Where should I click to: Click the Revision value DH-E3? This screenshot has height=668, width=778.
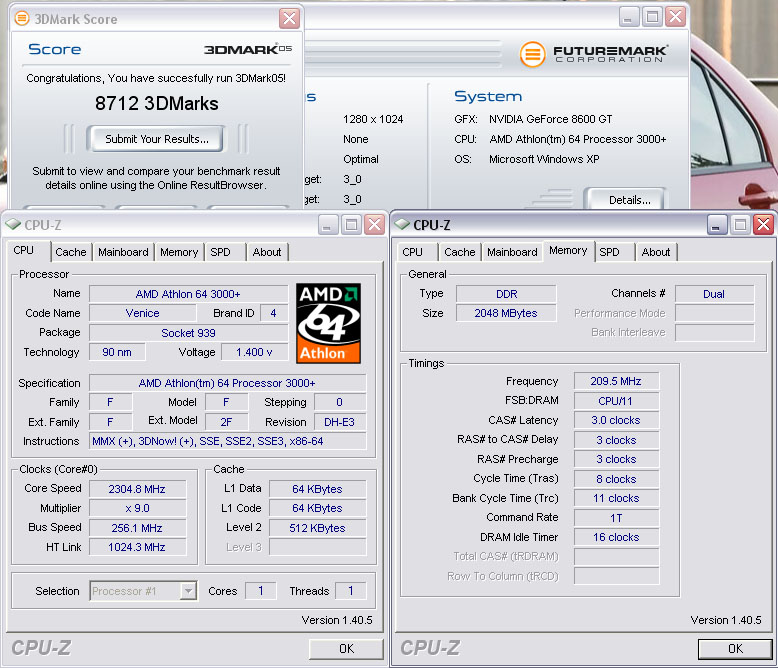click(x=340, y=422)
